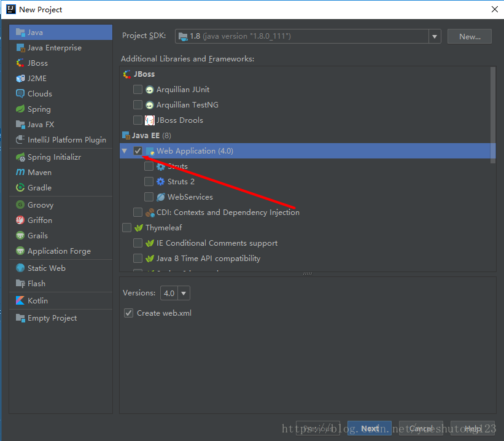504x441 pixels.
Task: Click the splitter handle below frameworks list
Action: tap(308, 274)
